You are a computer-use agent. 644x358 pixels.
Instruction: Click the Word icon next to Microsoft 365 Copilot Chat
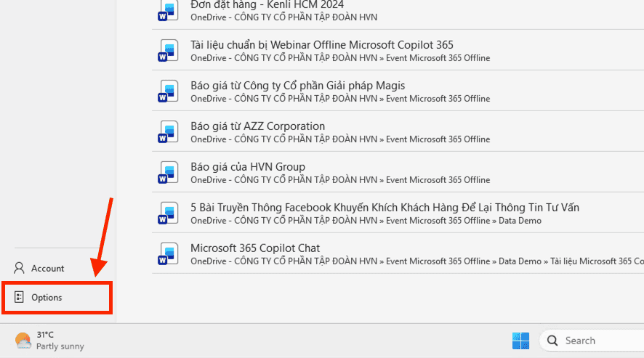tap(169, 253)
